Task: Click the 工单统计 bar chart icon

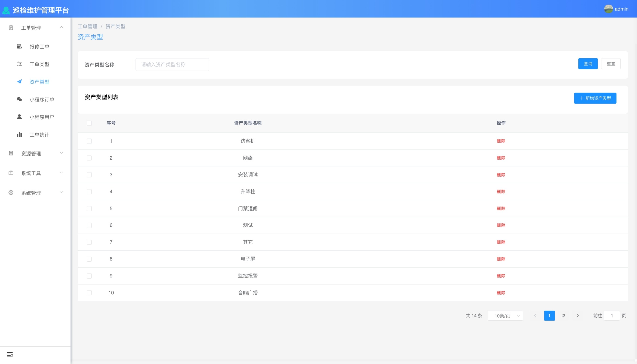Action: point(19,135)
